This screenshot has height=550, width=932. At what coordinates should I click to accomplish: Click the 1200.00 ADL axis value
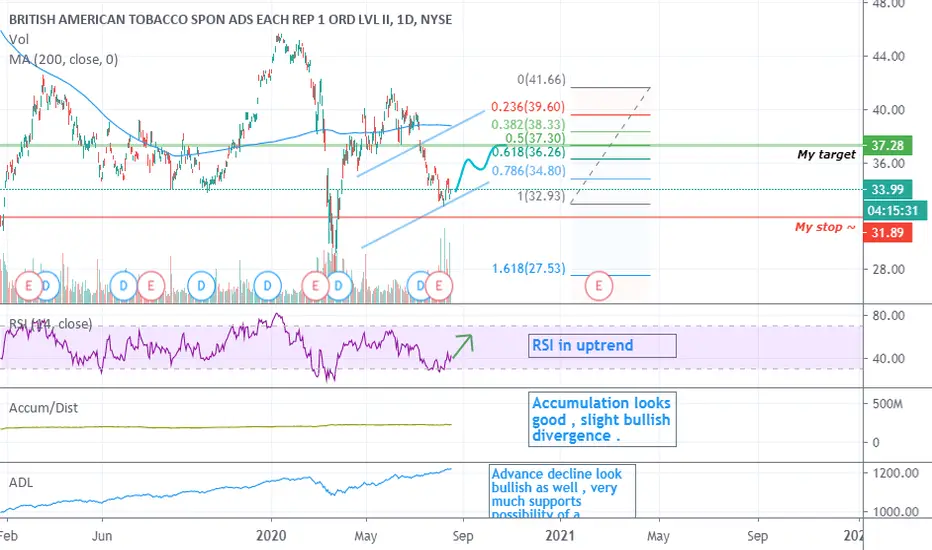895,473
